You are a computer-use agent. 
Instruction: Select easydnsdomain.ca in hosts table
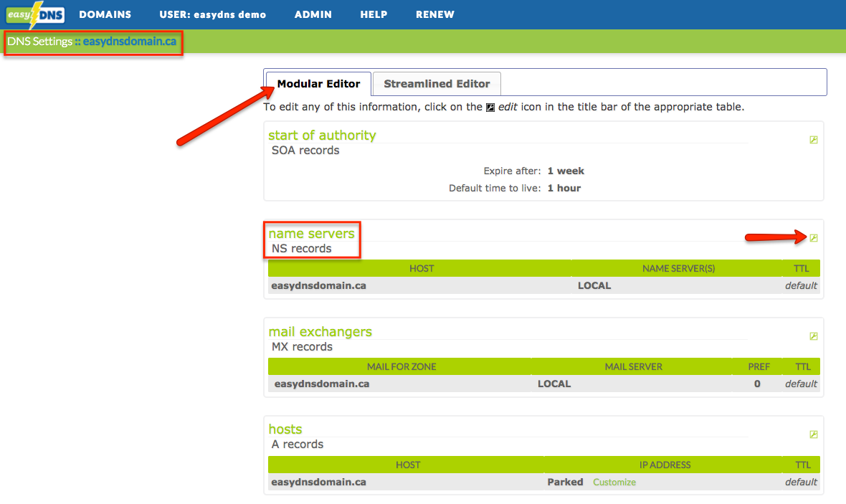coord(318,482)
